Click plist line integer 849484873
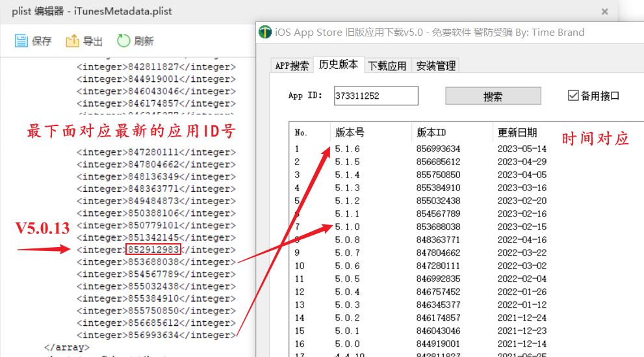This screenshot has height=357, width=644. tap(156, 202)
